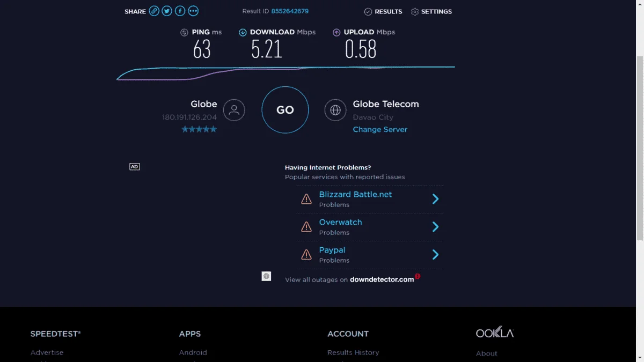The height and width of the screenshot is (362, 644).
Task: Open SETTINGS
Action: (x=431, y=12)
